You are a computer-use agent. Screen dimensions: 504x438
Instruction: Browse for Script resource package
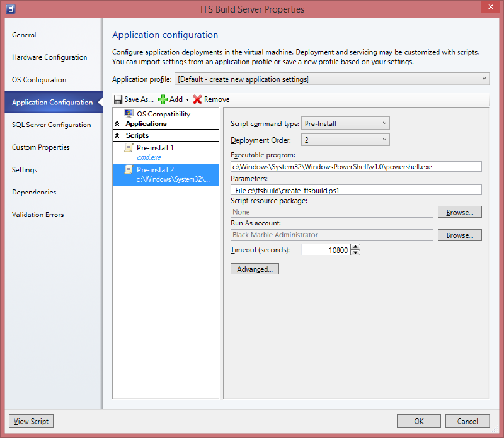460,212
